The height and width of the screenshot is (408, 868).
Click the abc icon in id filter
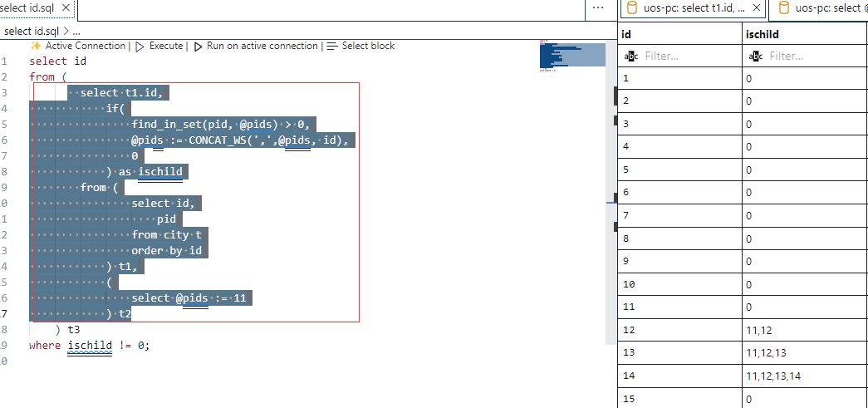[631, 56]
